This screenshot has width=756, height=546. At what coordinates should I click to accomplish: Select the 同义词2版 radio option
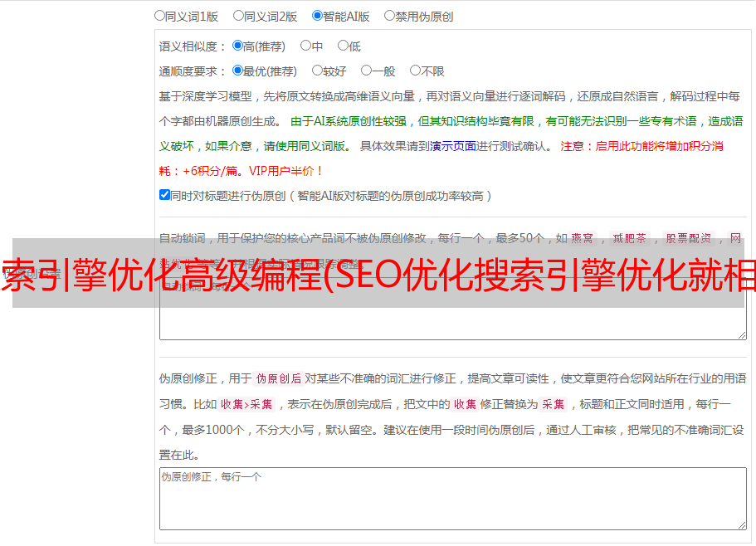(x=238, y=16)
